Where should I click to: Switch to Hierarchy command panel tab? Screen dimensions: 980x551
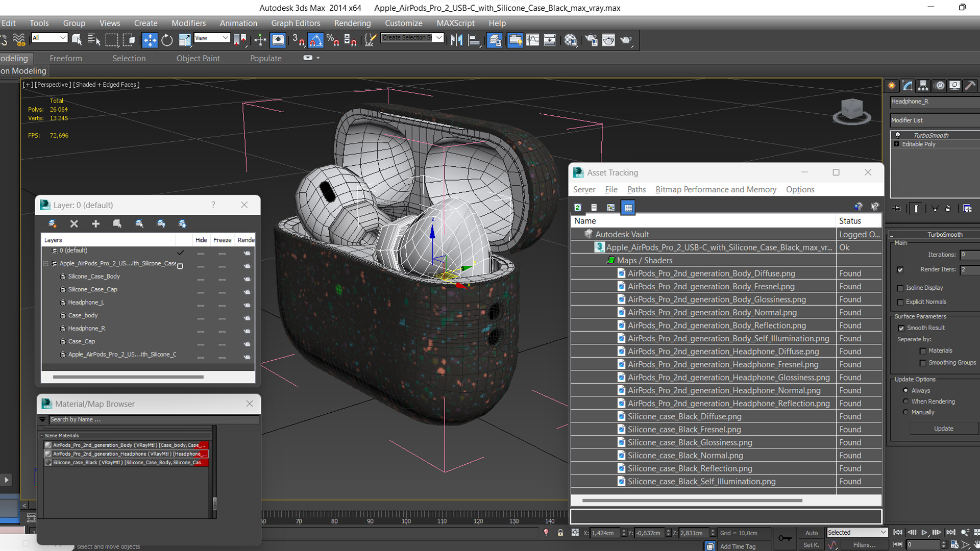tap(923, 85)
